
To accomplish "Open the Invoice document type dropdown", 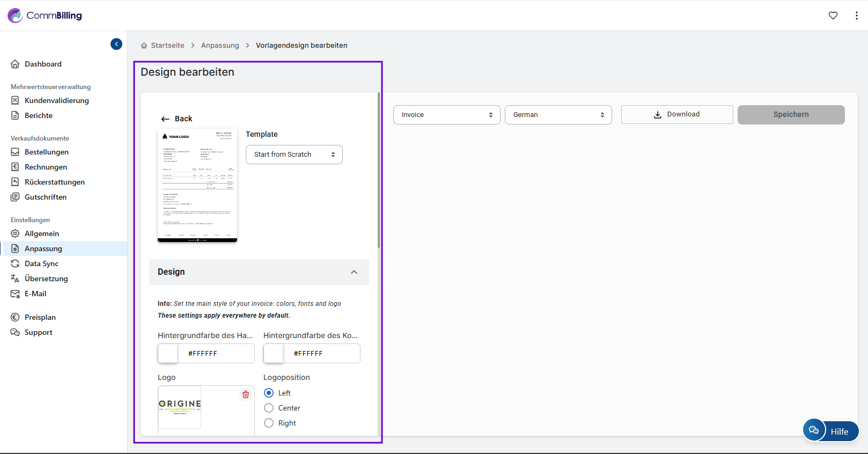I will (446, 115).
